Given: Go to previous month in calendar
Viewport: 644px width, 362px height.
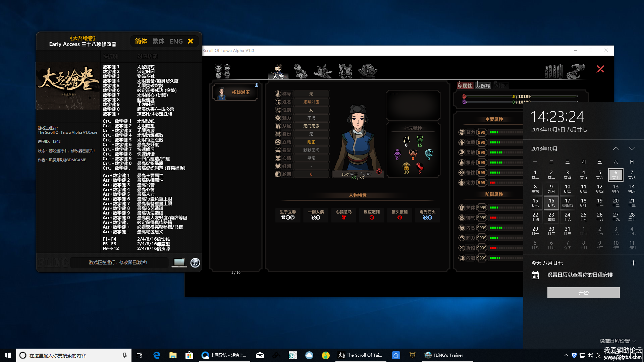Looking at the screenshot, I should (x=616, y=148).
